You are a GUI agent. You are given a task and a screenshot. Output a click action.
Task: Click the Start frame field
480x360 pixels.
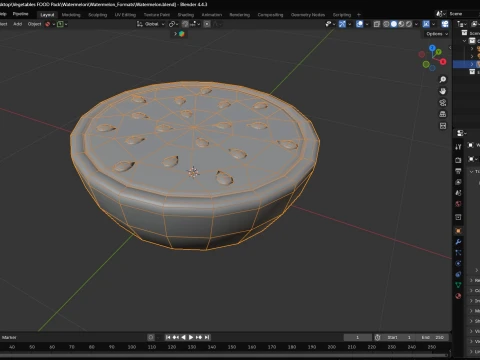point(399,337)
